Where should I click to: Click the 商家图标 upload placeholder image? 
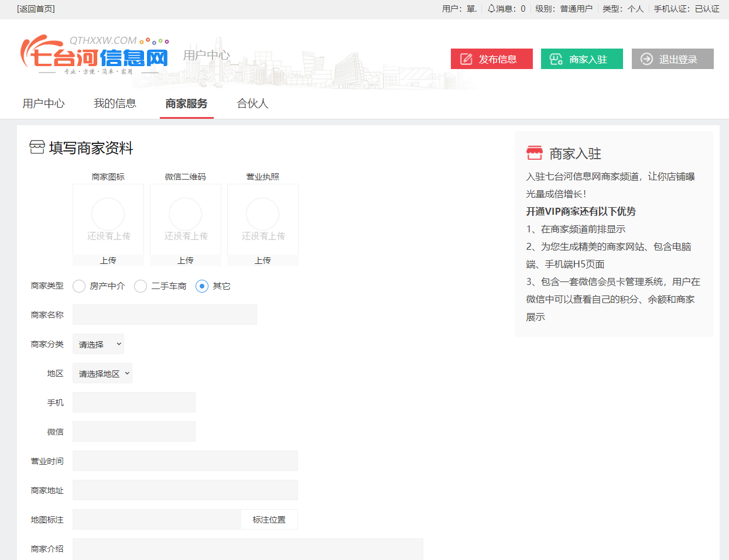(x=108, y=219)
